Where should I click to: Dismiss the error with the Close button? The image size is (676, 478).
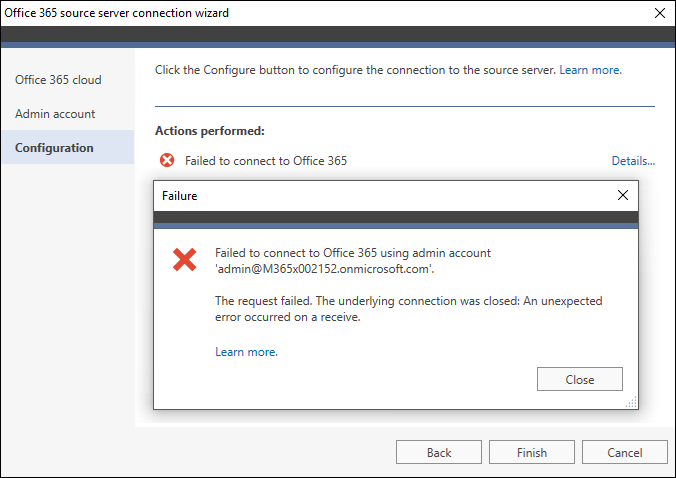tap(579, 379)
